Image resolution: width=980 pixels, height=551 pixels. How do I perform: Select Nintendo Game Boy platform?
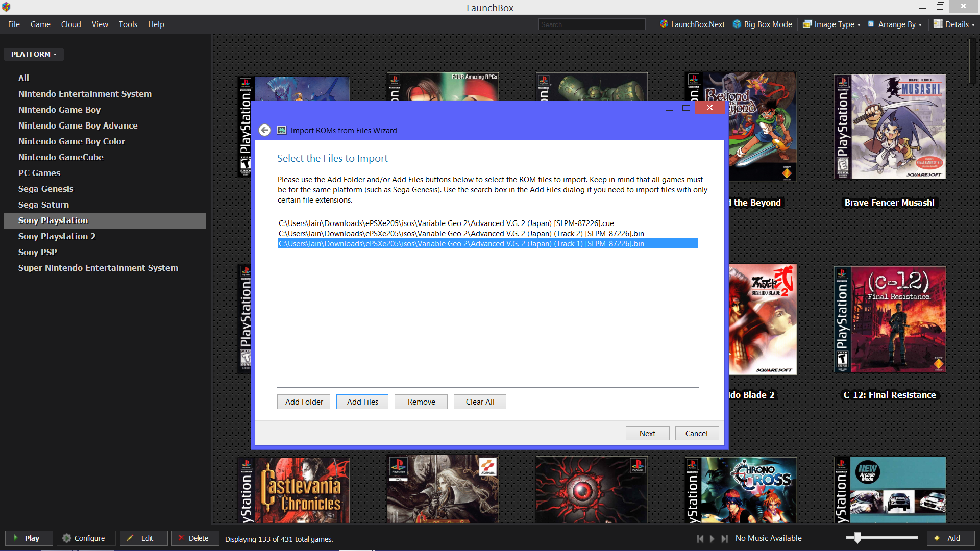click(x=105, y=110)
